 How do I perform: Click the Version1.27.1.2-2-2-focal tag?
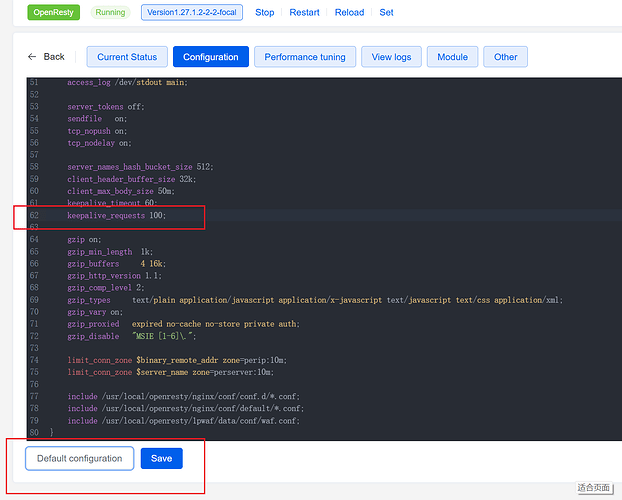coord(192,12)
